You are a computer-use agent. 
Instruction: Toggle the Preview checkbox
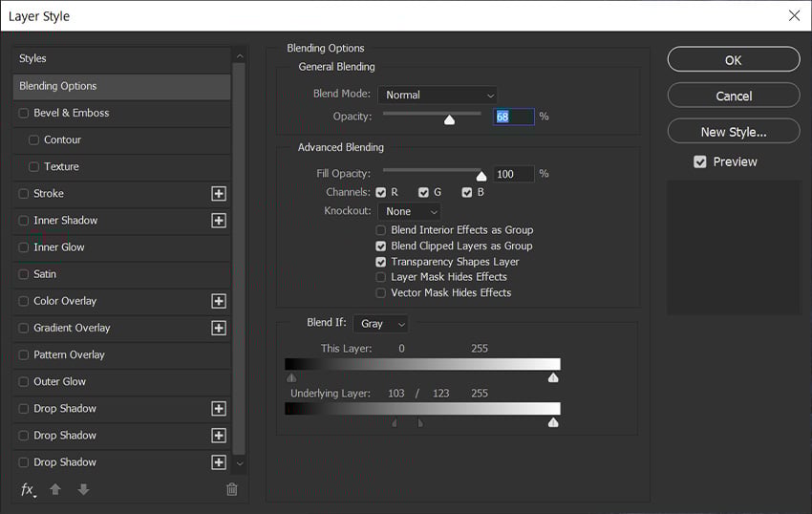700,162
